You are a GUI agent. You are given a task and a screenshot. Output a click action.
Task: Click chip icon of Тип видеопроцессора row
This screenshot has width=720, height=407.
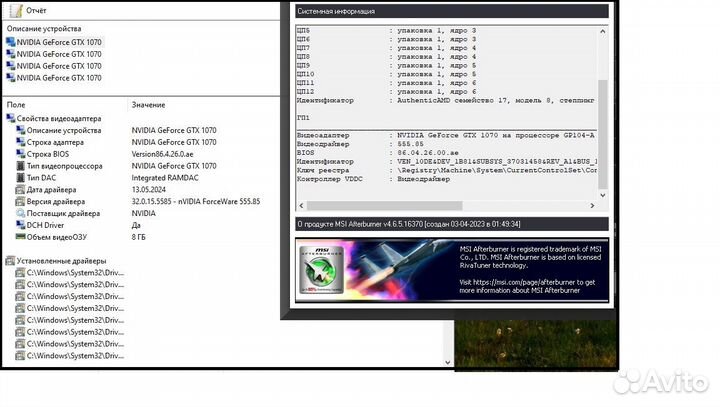pyautogui.click(x=20, y=166)
